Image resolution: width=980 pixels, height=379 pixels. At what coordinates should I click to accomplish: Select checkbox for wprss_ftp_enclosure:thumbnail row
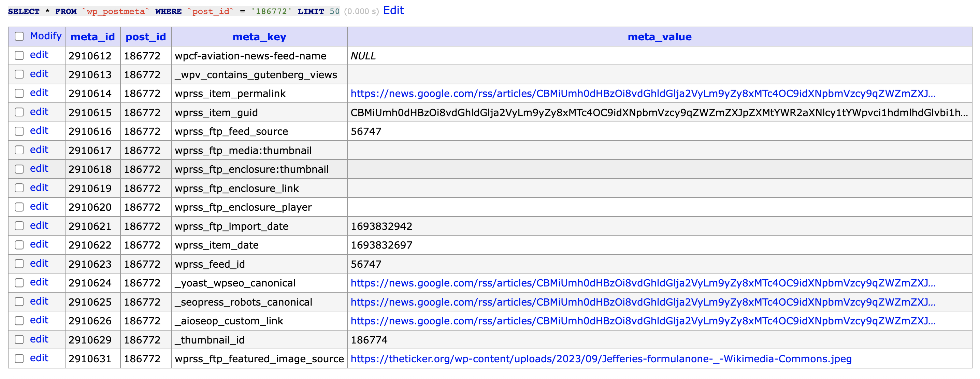point(19,169)
